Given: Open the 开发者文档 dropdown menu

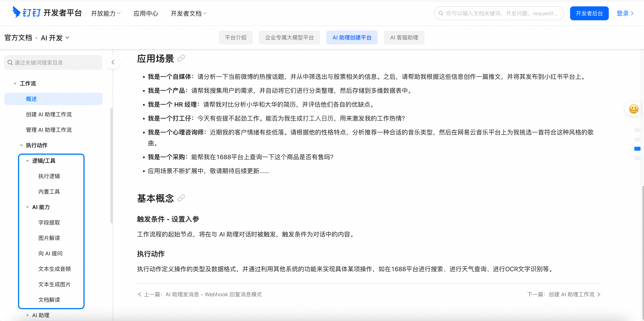Looking at the screenshot, I should coord(188,14).
